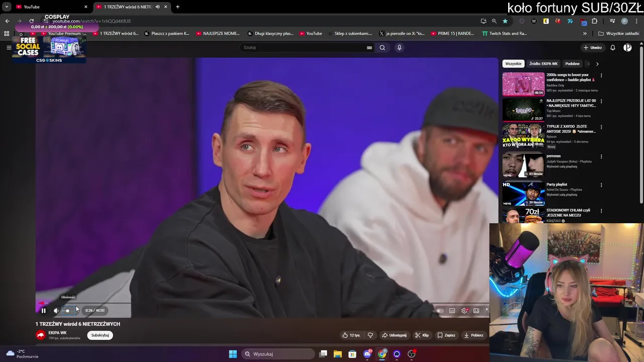The width and height of the screenshot is (644, 362).
Task: Open Discord from the taskbar
Action: click(368, 354)
